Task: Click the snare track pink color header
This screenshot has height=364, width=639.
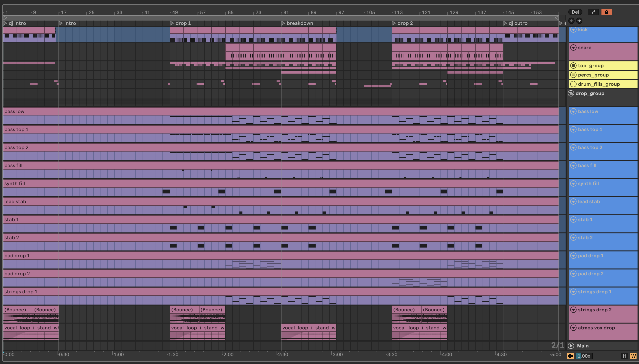Action: pos(603,52)
